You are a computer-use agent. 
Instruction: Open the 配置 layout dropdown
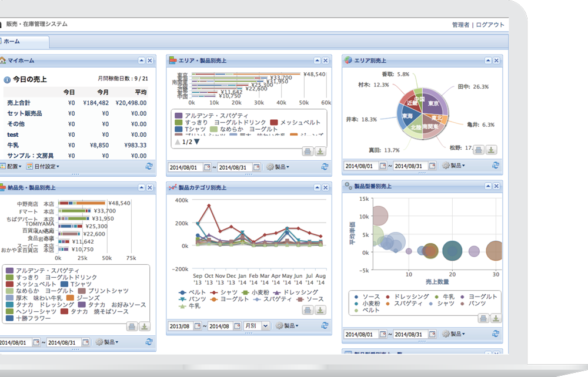pos(11,166)
